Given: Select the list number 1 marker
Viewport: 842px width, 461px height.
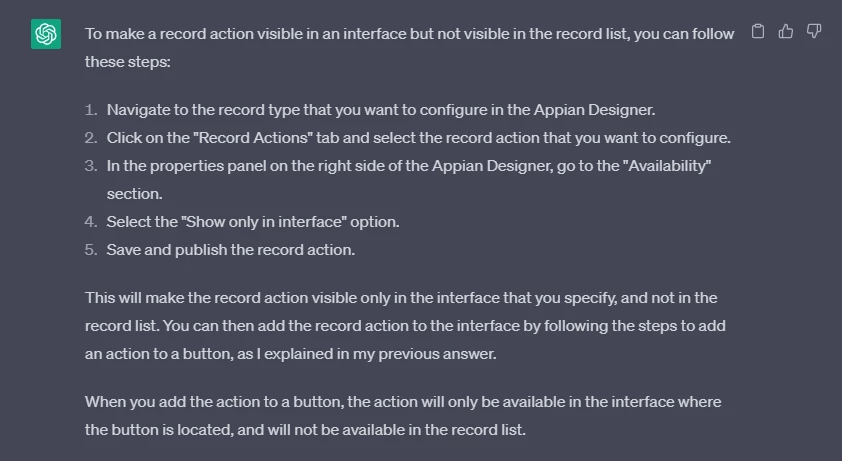Looking at the screenshot, I should (x=91, y=110).
